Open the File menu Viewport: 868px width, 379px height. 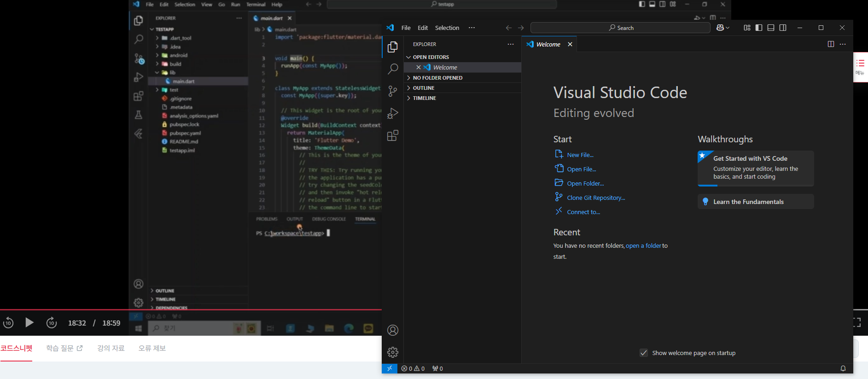tap(406, 28)
